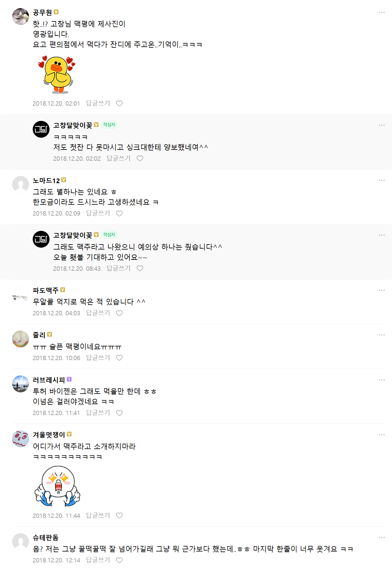Viewport: 392px width, 576px height.
Task: Like 공무원's comment with heart icon
Action: (x=119, y=103)
